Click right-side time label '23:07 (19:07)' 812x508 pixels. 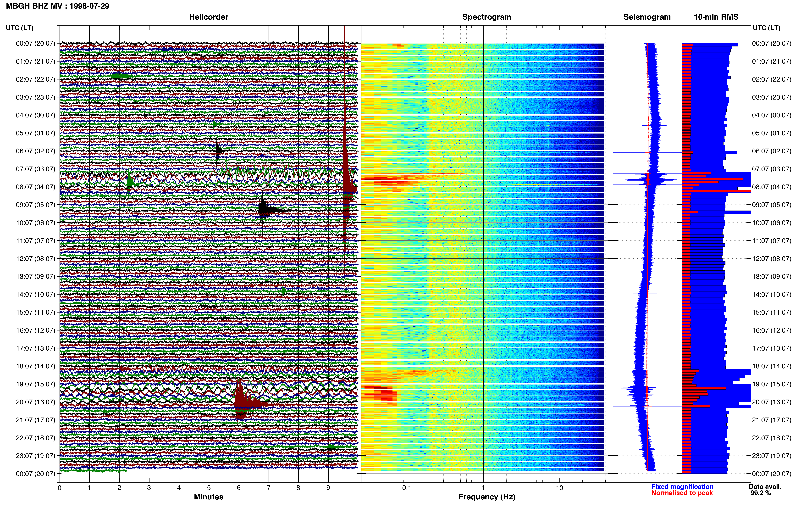(772, 456)
